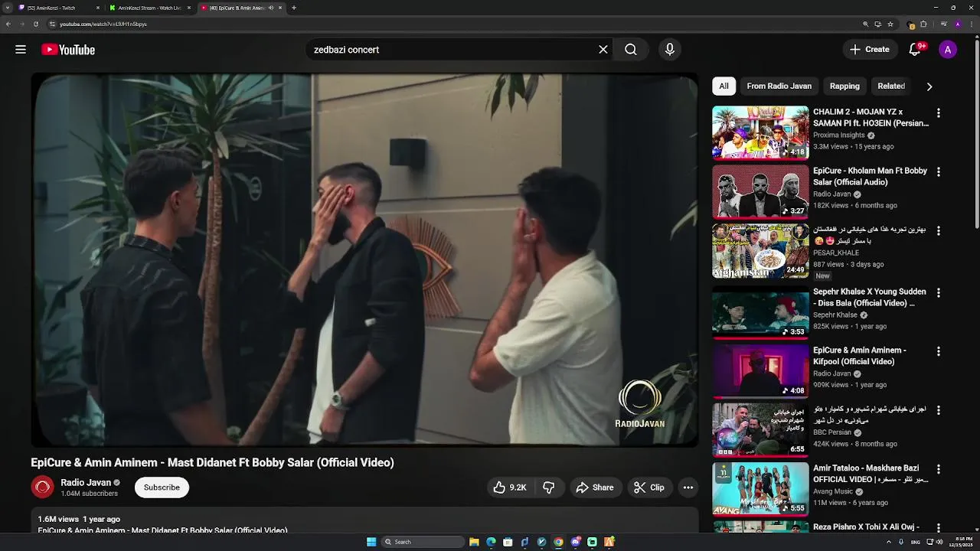Open the Windows Start menu
Image resolution: width=980 pixels, height=551 pixels.
(371, 542)
